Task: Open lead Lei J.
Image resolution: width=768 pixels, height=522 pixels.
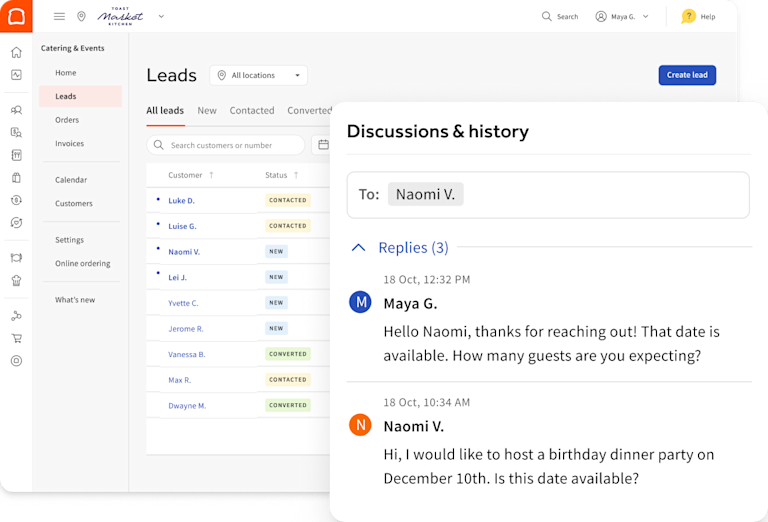Action: point(177,278)
